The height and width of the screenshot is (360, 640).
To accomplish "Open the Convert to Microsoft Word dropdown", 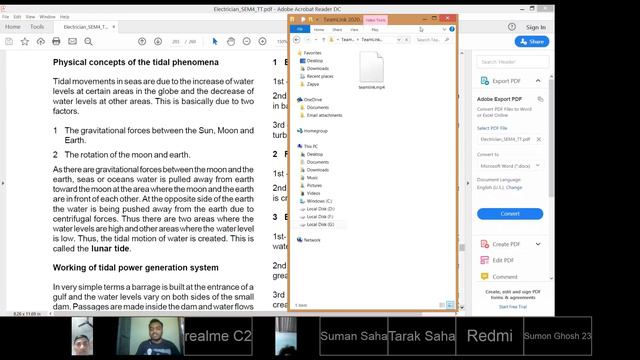I will 510,166.
